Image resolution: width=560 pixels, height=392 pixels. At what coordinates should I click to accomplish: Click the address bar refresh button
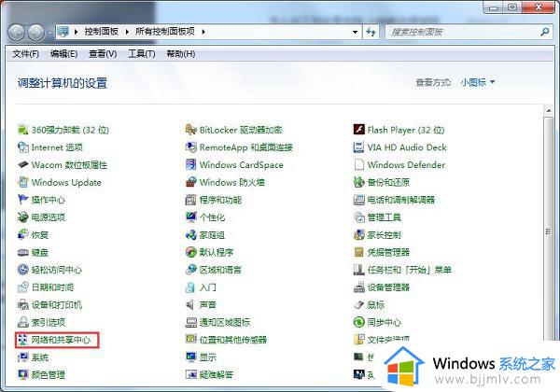click(x=371, y=32)
